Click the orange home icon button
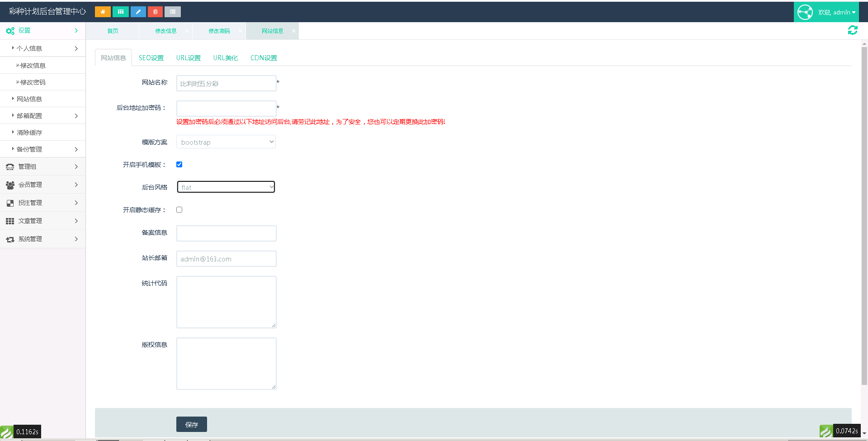Image resolution: width=868 pixels, height=441 pixels. click(103, 12)
